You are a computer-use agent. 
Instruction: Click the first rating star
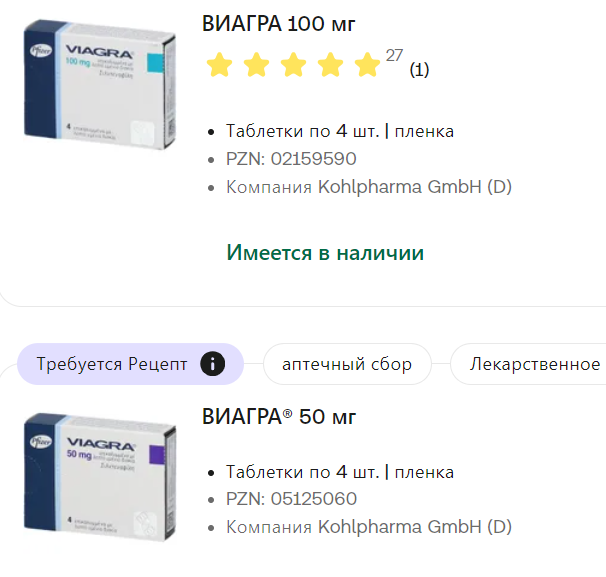219,67
